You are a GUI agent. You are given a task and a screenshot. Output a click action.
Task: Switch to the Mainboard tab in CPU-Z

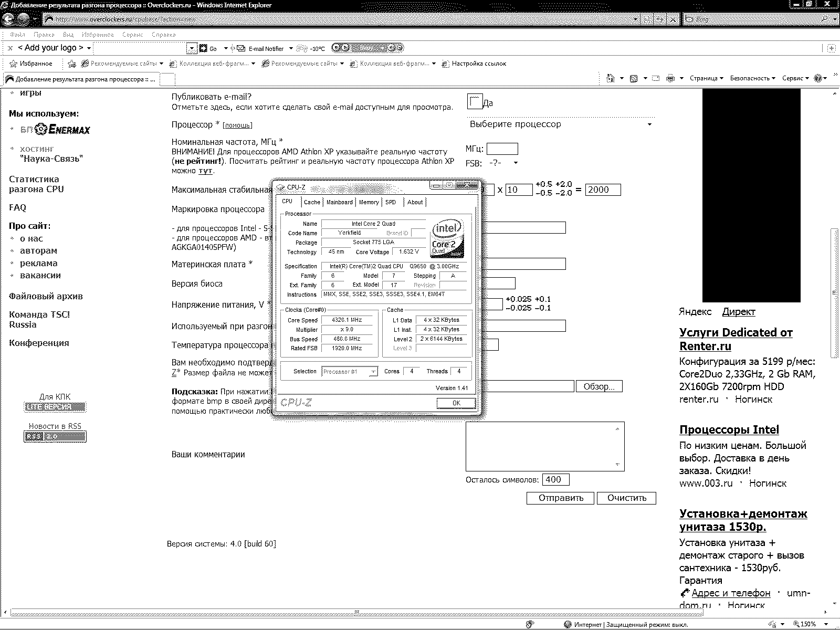tap(340, 202)
